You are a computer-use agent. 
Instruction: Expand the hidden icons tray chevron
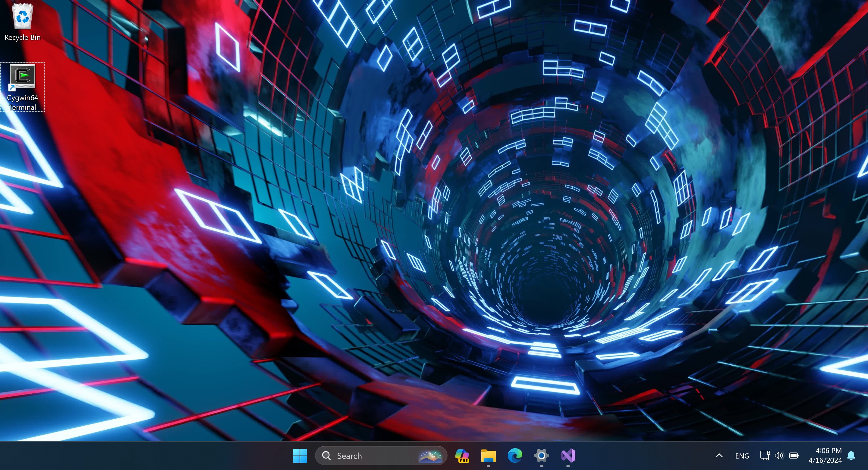pyautogui.click(x=719, y=456)
